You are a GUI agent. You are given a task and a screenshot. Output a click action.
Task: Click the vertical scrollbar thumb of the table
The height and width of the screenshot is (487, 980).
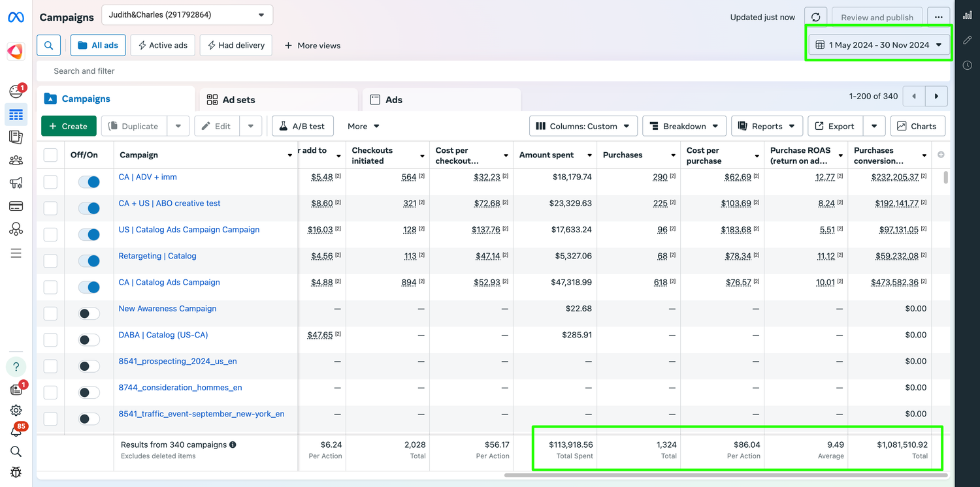pyautogui.click(x=945, y=177)
